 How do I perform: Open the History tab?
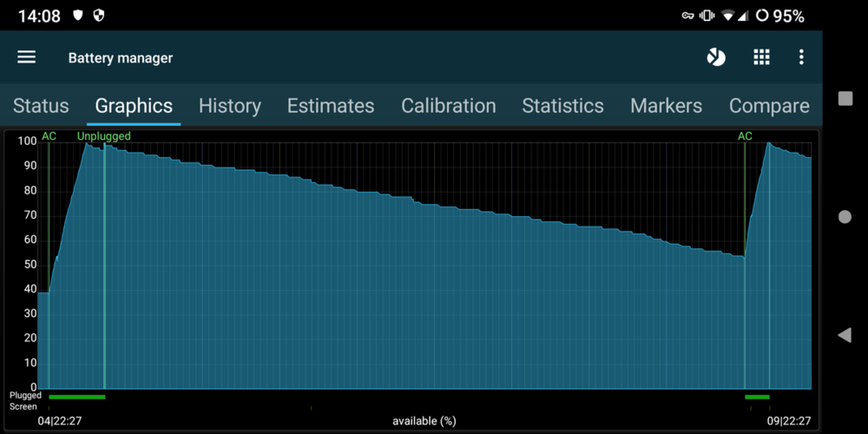point(229,106)
